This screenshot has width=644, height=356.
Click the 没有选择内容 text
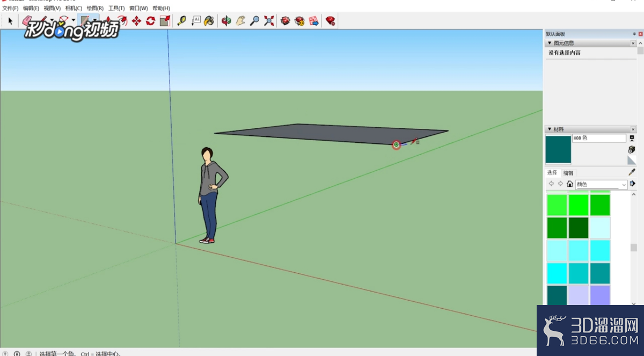coord(564,53)
